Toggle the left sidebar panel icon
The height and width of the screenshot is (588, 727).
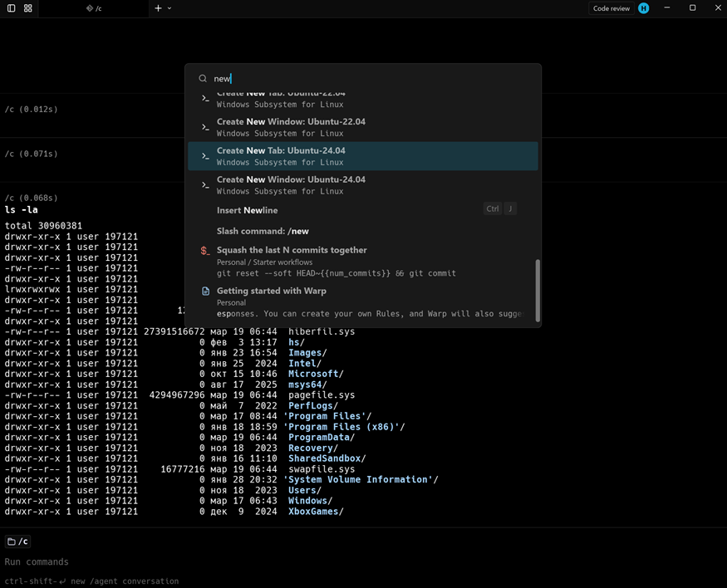(12, 8)
